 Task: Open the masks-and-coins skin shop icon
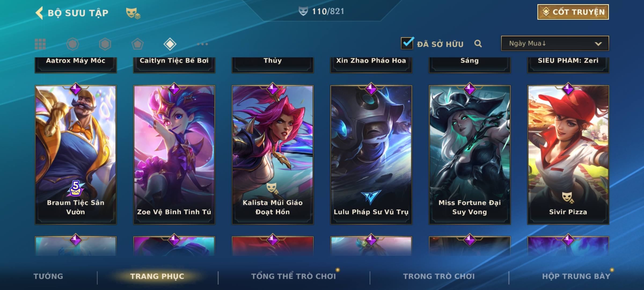(x=133, y=13)
